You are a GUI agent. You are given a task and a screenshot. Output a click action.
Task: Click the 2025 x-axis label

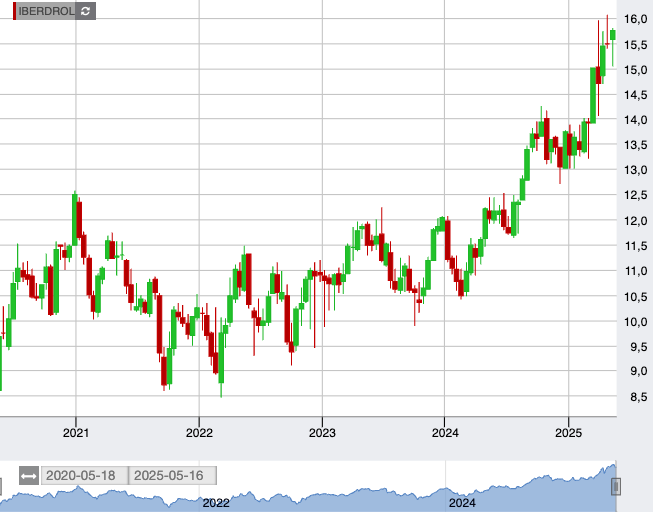pyautogui.click(x=569, y=433)
